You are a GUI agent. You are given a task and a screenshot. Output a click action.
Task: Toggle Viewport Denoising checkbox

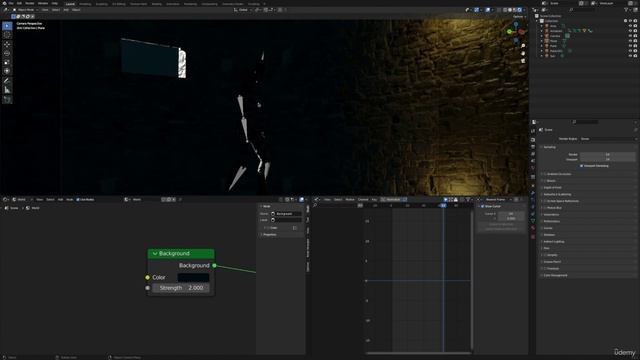[581, 166]
